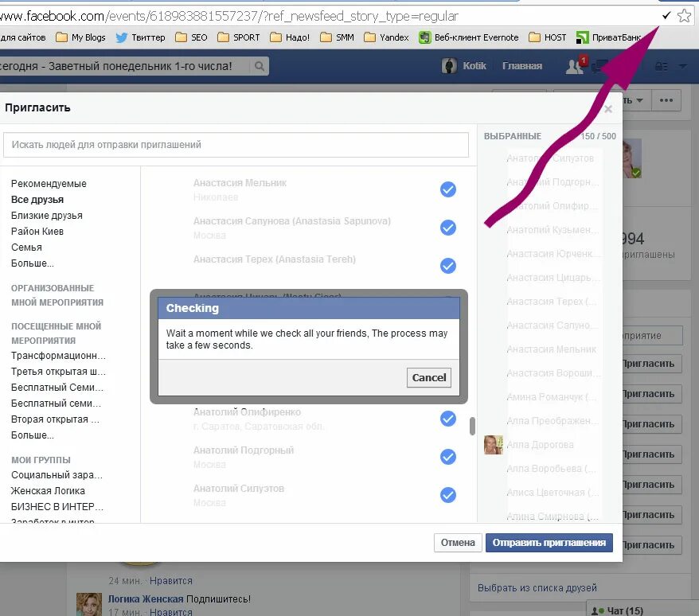Open the SMM bookmark folder
This screenshot has width=699, height=616.
(337, 37)
